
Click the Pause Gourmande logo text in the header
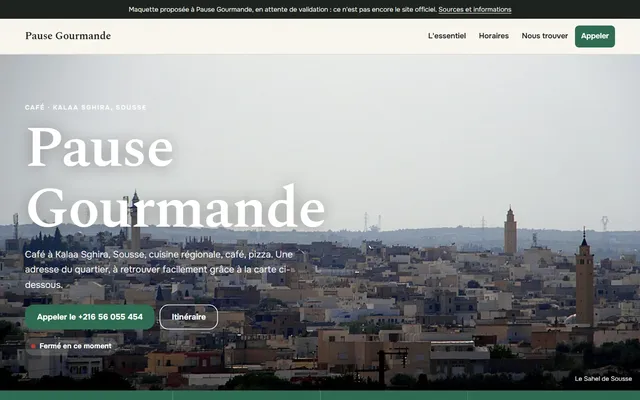click(68, 36)
